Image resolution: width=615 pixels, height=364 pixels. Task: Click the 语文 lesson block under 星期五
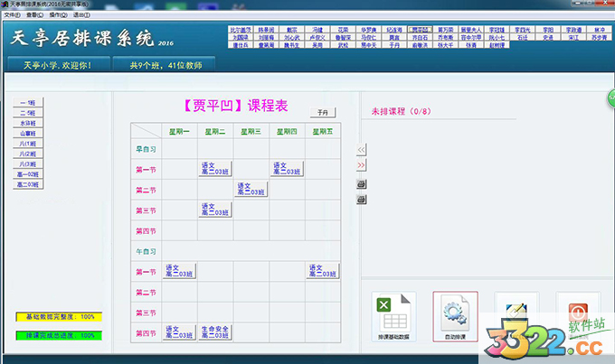pos(323,271)
